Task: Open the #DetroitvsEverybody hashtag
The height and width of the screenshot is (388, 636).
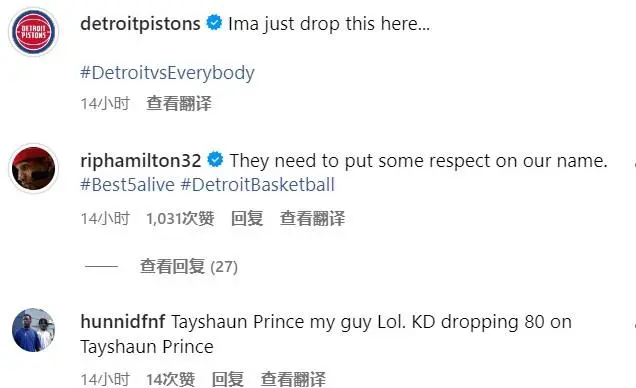Action: [167, 73]
